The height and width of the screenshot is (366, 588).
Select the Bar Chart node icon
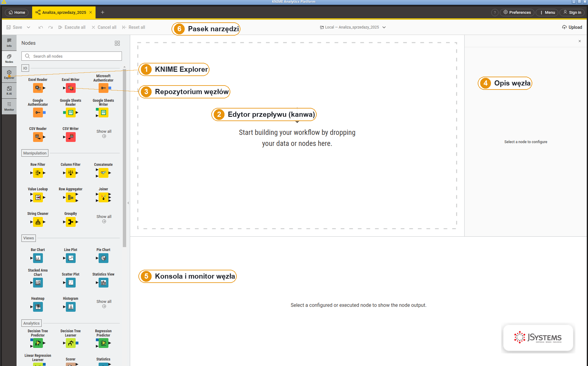coord(38,258)
